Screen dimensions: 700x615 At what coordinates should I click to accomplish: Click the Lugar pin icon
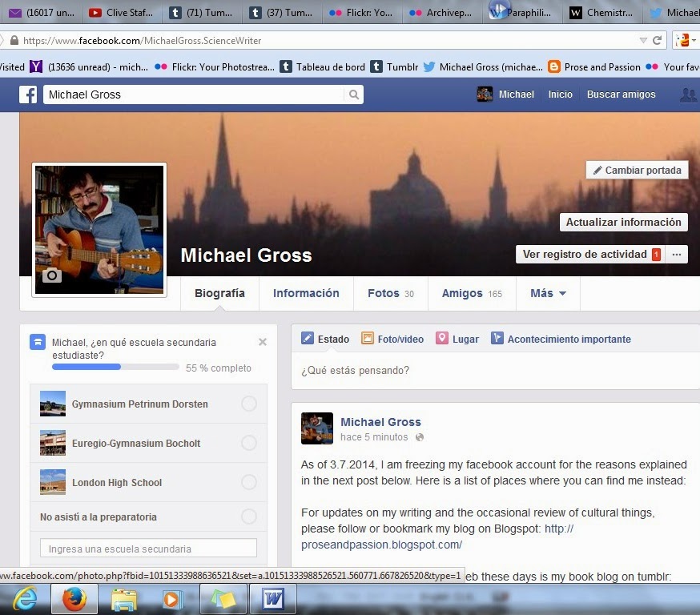pos(441,338)
